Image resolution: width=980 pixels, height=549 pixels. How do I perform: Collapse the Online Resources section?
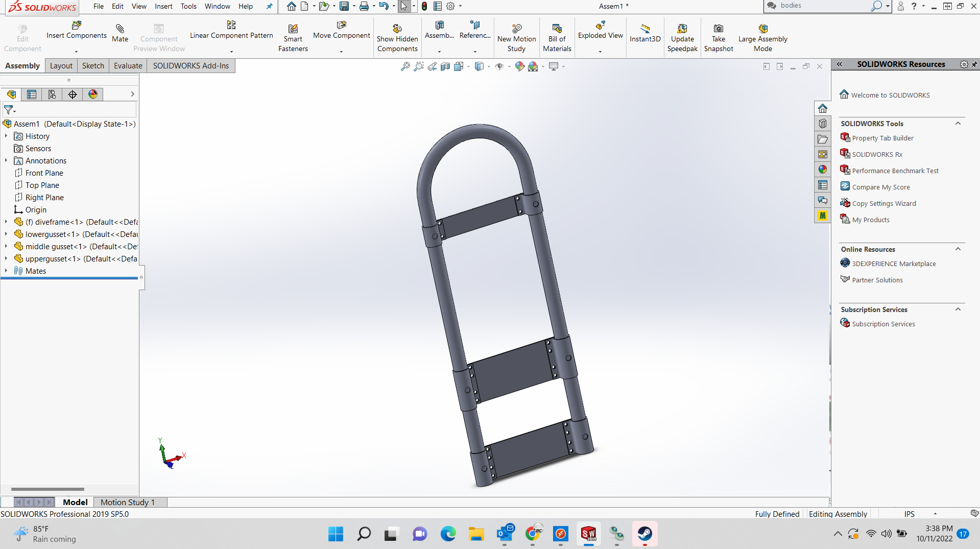pos(958,249)
